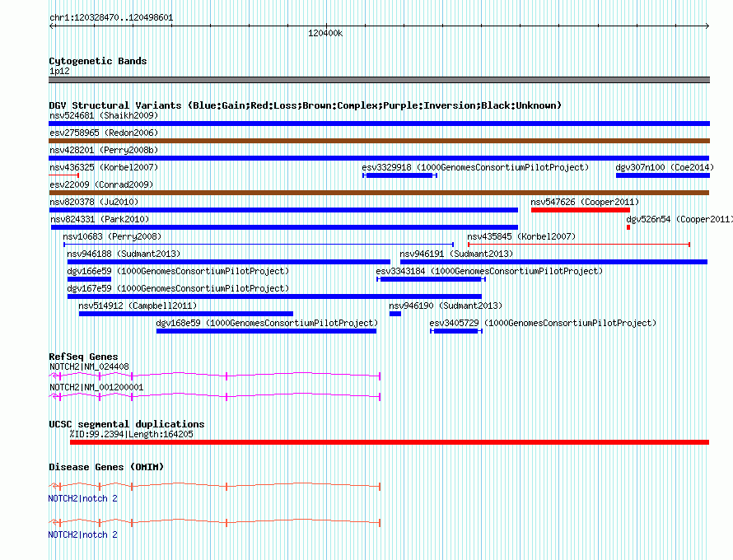
Task: Click the nsv435845 (Korbel2007) thin red line
Action: point(579,245)
